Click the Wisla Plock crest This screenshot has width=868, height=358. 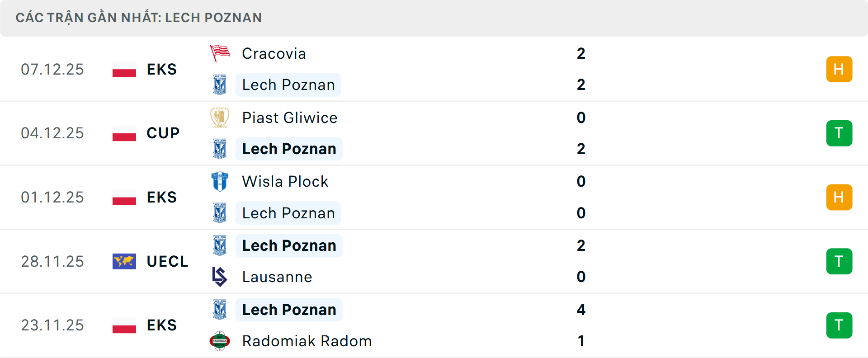coord(220,181)
